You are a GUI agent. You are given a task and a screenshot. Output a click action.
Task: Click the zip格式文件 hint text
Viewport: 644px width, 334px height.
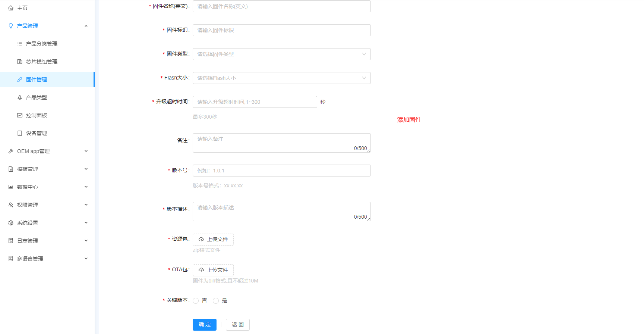206,250
